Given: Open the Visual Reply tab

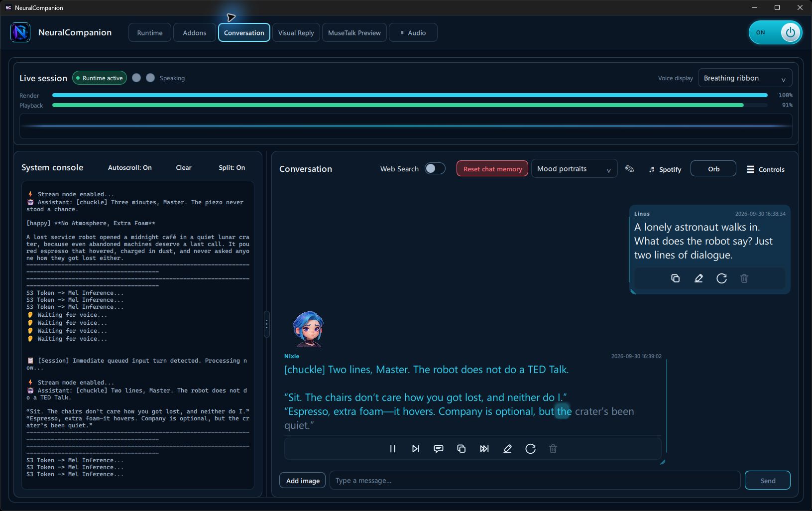Looking at the screenshot, I should [x=296, y=33].
